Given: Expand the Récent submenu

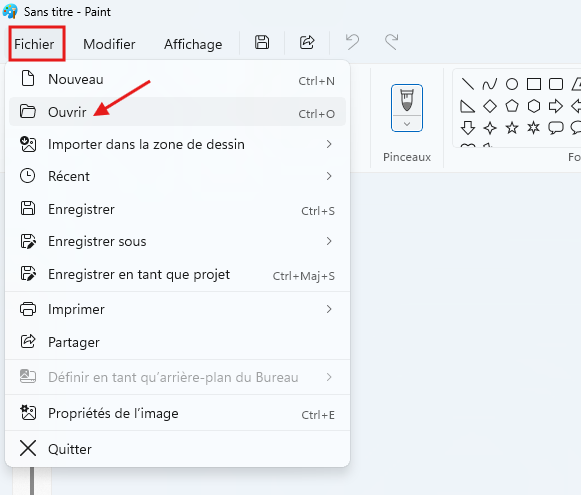Looking at the screenshot, I should click(x=177, y=176).
